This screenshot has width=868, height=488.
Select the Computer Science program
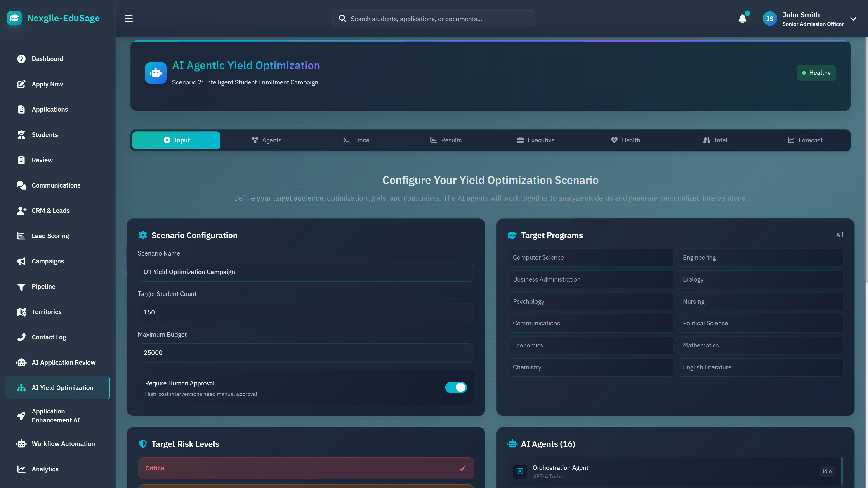(590, 257)
